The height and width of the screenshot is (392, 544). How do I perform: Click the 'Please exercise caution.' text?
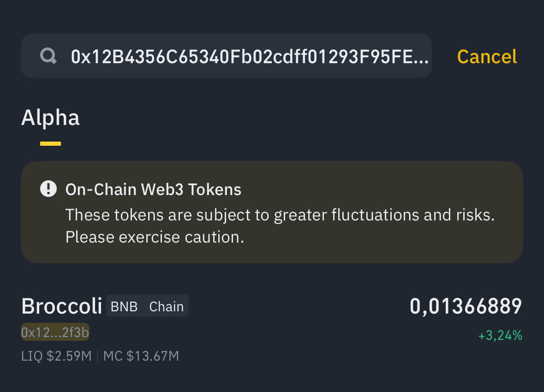coord(154,237)
